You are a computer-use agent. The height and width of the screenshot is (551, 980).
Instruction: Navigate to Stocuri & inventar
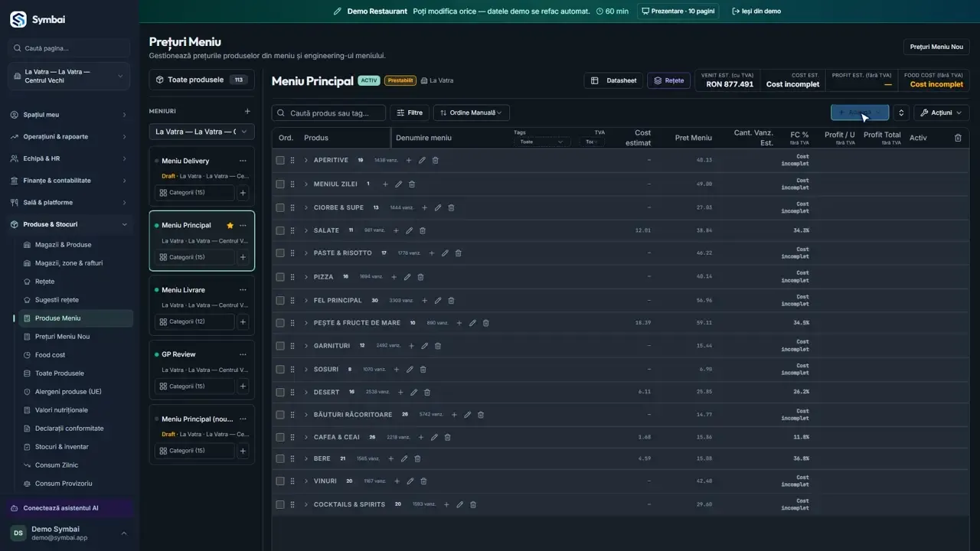point(61,447)
